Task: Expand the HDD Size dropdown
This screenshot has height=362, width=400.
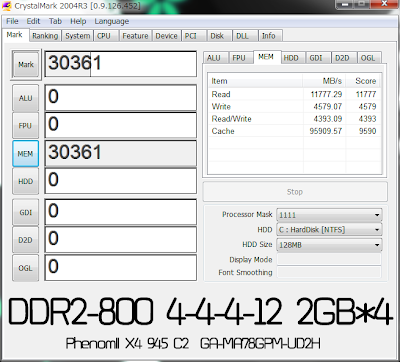Action: [329, 245]
